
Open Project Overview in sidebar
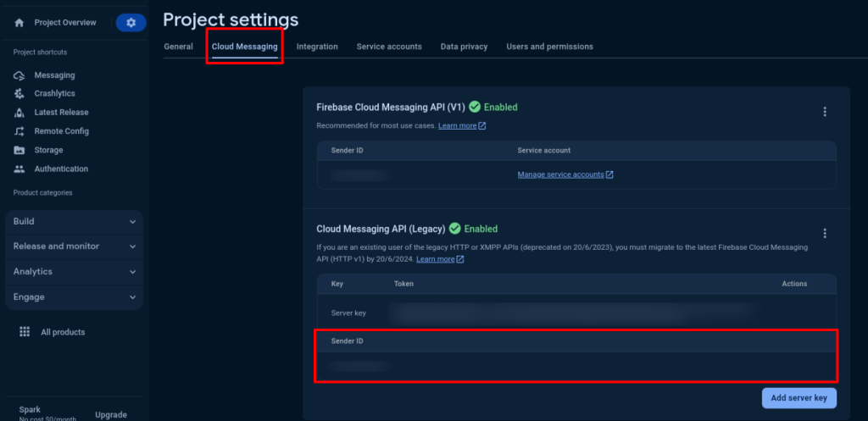pyautogui.click(x=65, y=23)
